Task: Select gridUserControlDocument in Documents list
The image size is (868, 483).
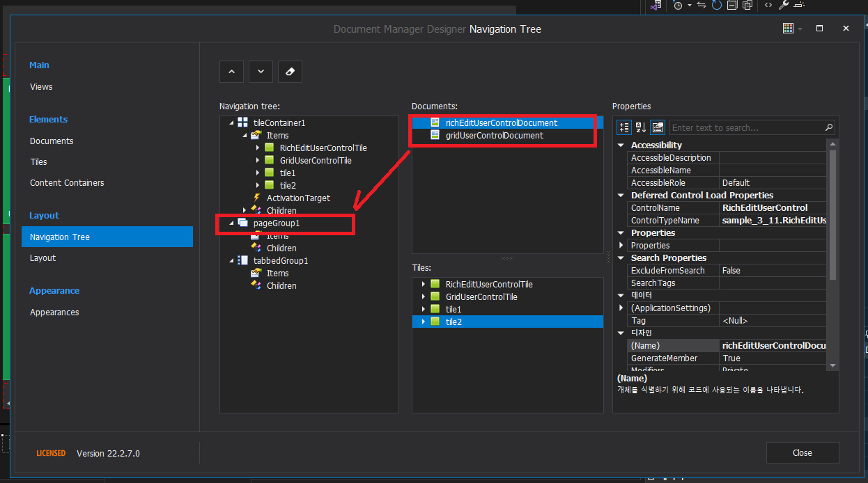Action: coord(495,135)
